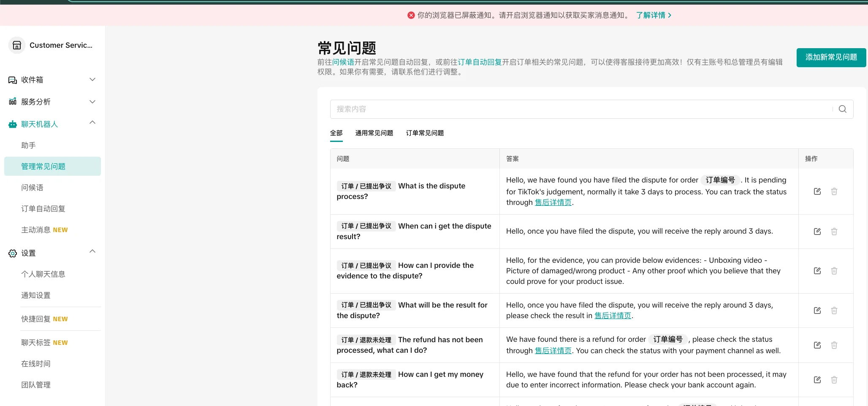Collapse the 设置 sidebar section
This screenshot has height=406, width=868.
[92, 252]
